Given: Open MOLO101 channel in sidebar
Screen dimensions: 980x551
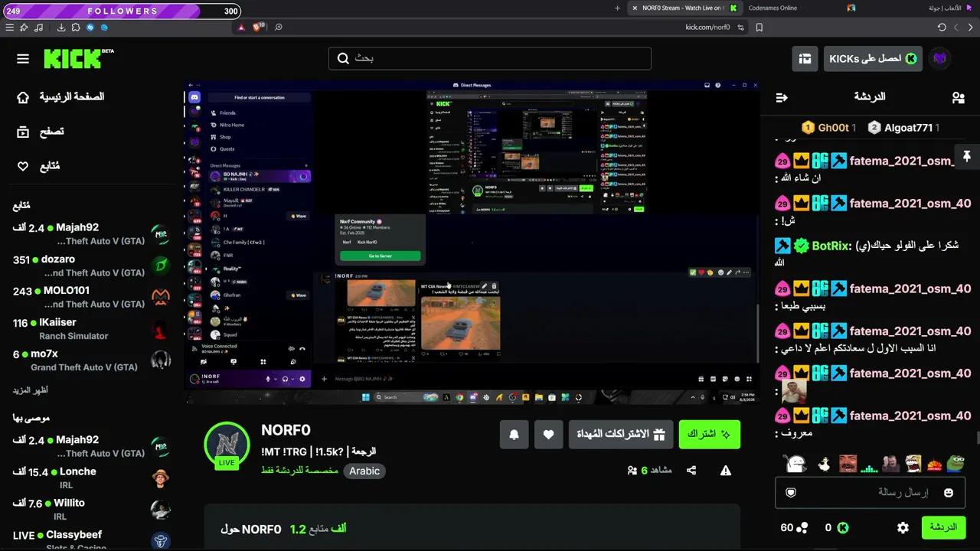Looking at the screenshot, I should click(91, 297).
